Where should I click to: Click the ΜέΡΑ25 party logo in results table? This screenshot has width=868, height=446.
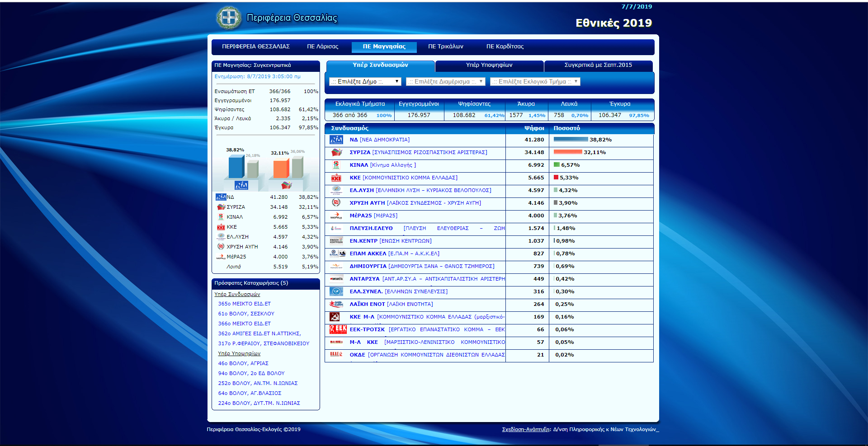pos(336,216)
